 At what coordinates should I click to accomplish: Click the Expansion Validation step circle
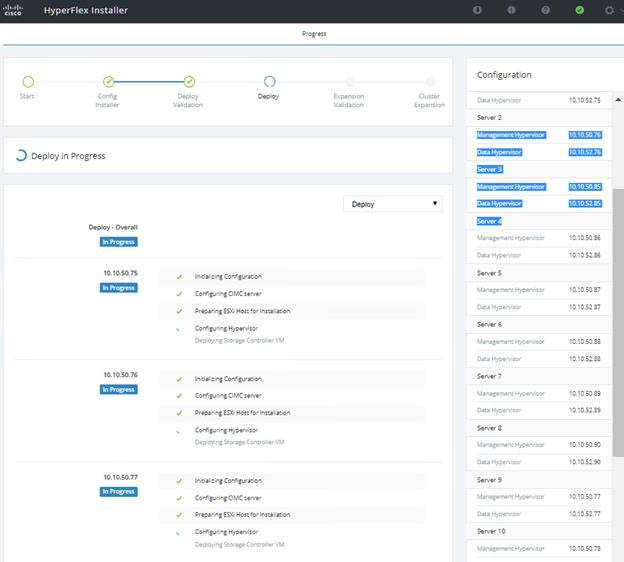point(350,82)
